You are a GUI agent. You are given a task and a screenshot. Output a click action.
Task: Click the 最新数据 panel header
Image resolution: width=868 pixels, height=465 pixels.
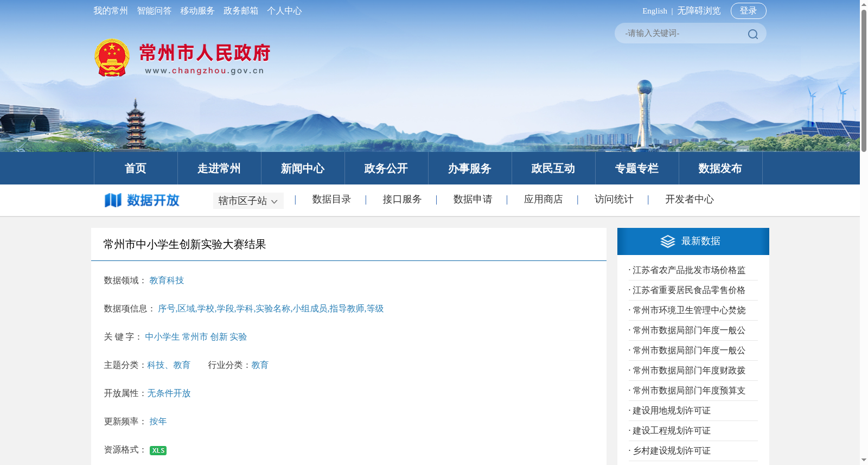pos(693,241)
